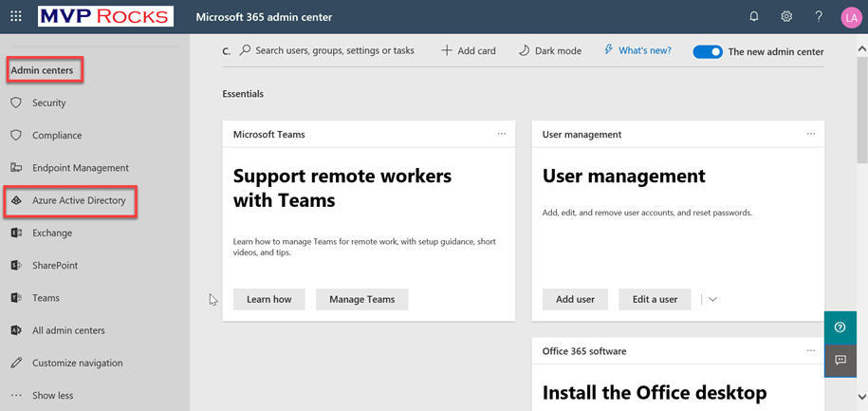The width and height of the screenshot is (868, 411).
Task: Open the notifications bell icon
Action: 753,17
